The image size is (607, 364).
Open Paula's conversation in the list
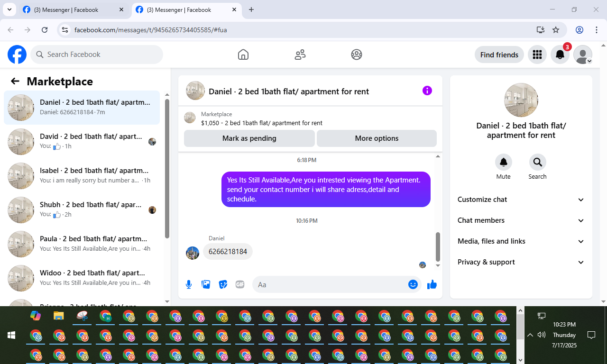click(x=82, y=244)
